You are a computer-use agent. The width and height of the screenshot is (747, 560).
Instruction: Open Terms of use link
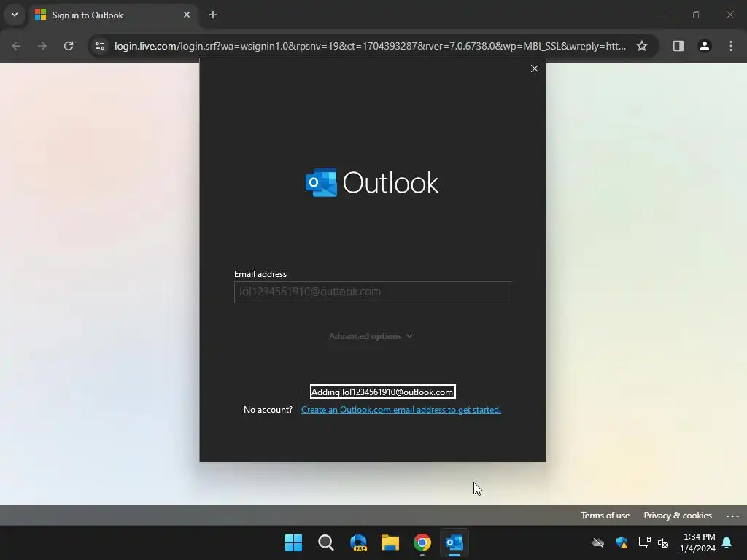(x=605, y=516)
